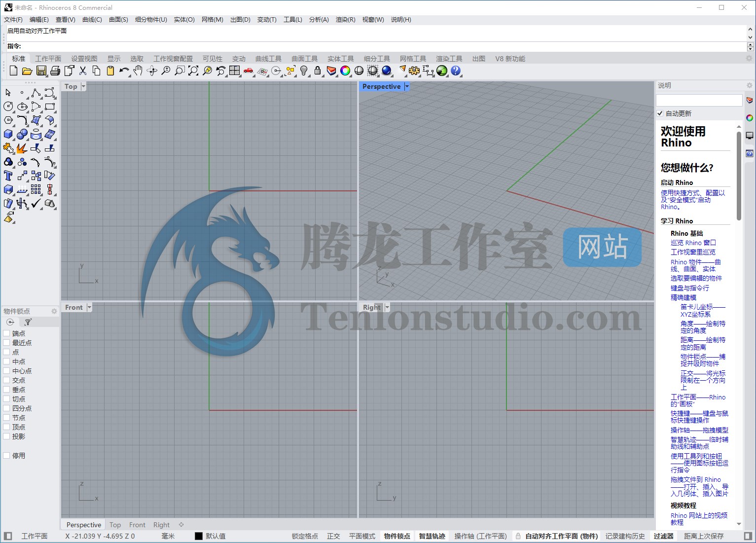This screenshot has width=756, height=543.
Task: Open the 巡览 Rhino 窗口 link
Action: (x=693, y=243)
